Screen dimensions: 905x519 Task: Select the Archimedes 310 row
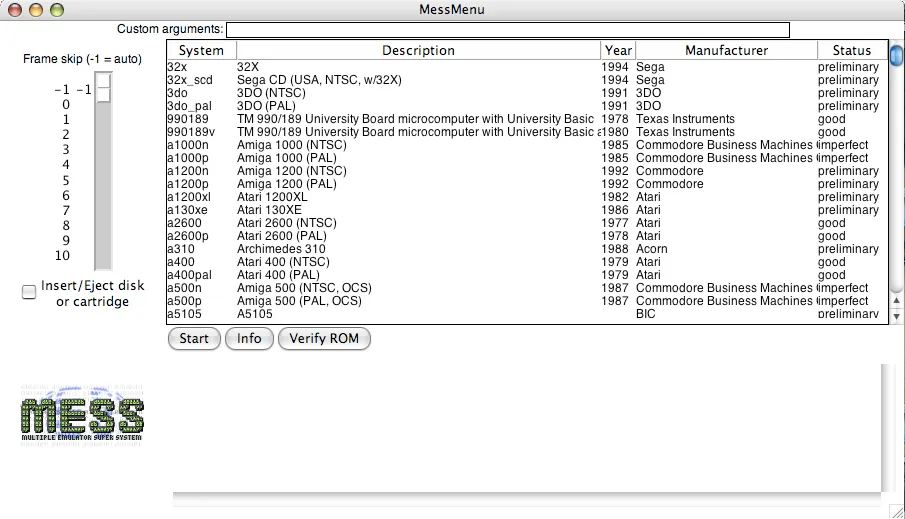(400, 249)
